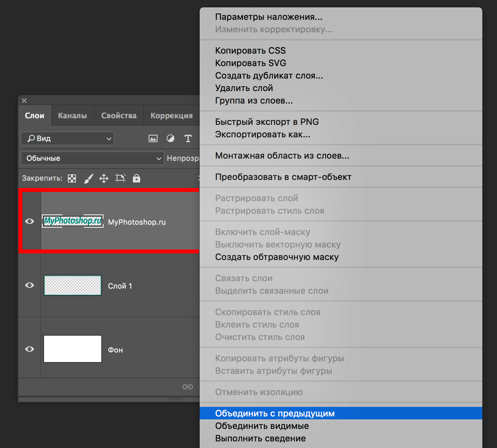Select the Слой 1 layer thumbnail
Screen dimensions: 497x448
pos(73,285)
